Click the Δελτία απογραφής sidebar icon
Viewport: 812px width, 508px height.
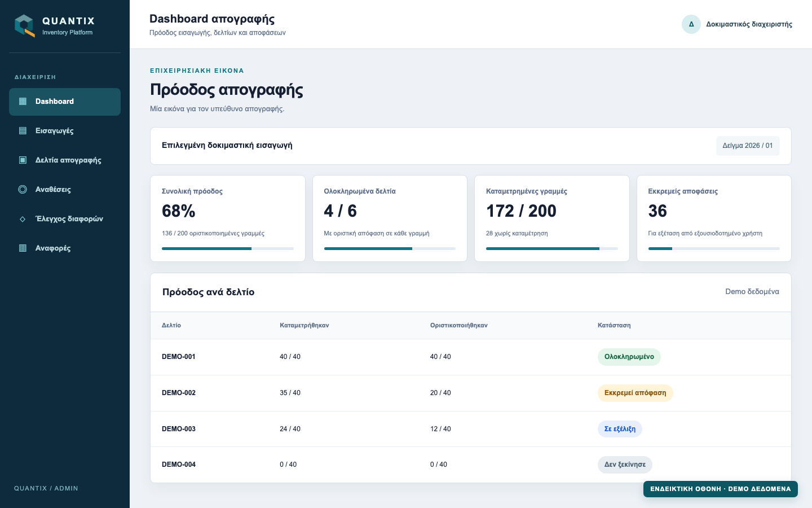(x=23, y=160)
